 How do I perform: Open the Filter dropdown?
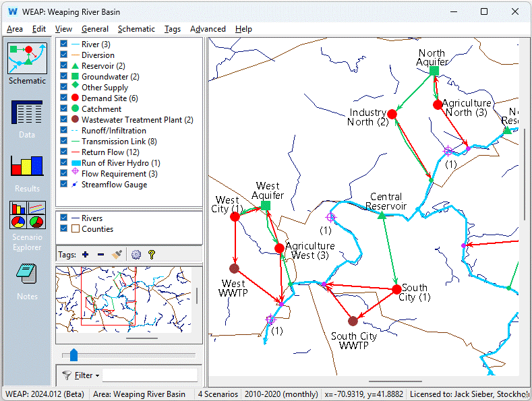point(80,375)
